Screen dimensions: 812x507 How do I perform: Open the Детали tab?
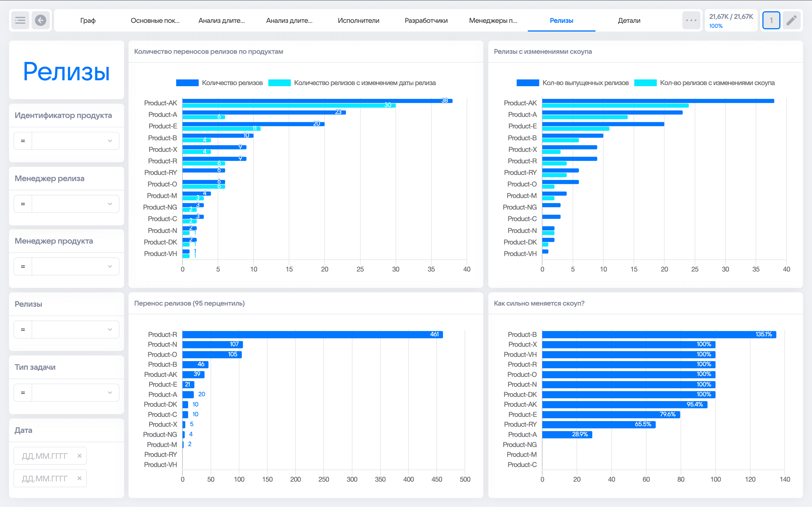point(629,21)
